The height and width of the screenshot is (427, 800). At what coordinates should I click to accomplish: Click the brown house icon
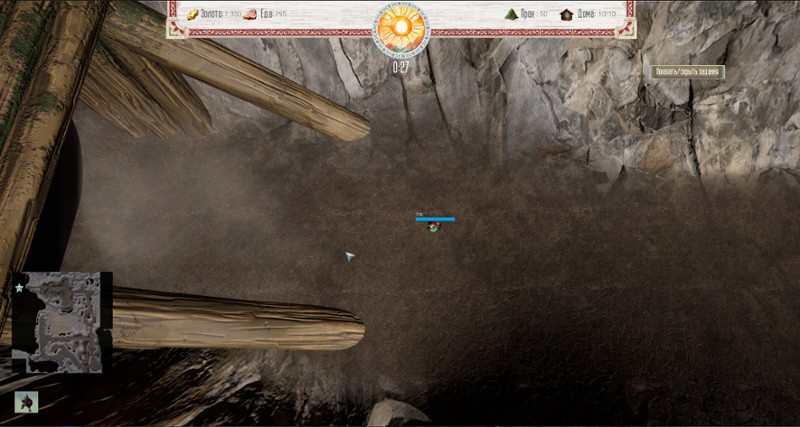[x=566, y=15]
